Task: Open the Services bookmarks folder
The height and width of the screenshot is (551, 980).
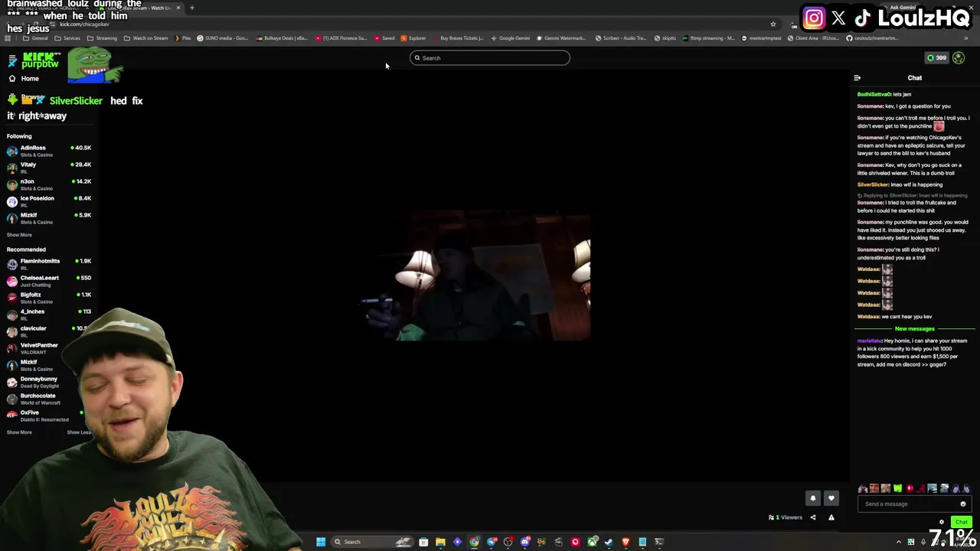Action: [67, 38]
